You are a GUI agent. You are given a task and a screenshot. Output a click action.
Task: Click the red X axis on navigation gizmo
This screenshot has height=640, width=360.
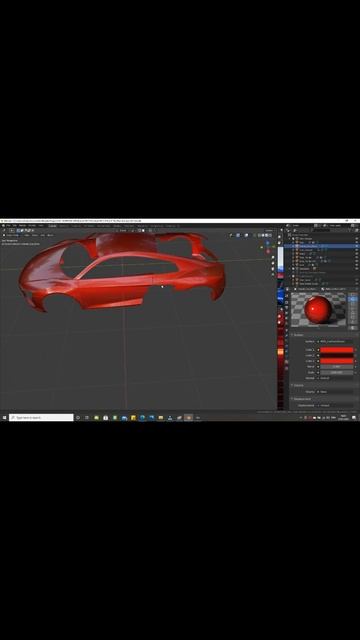pyautogui.click(x=268, y=251)
